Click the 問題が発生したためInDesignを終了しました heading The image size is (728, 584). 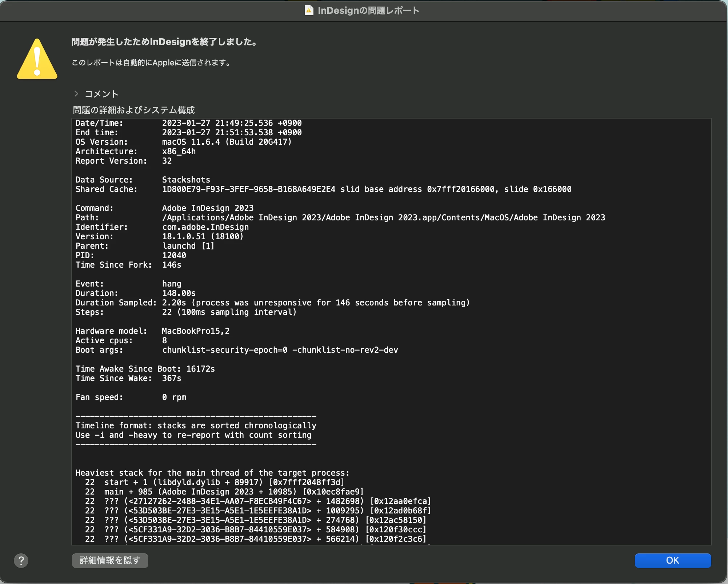point(164,42)
